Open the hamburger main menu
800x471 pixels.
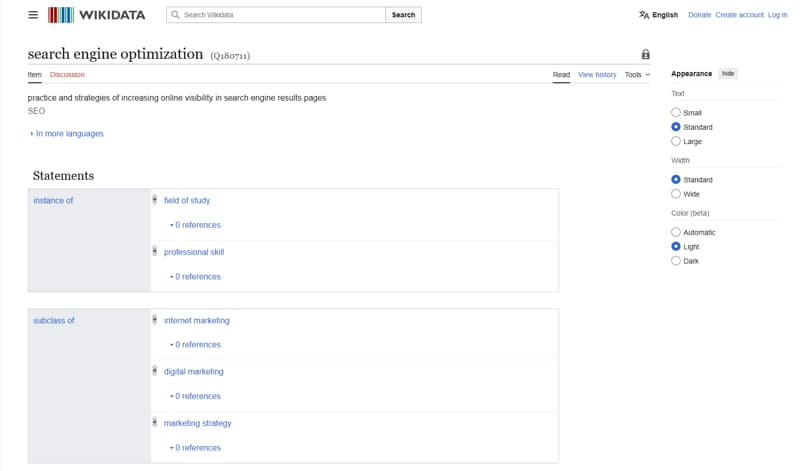tap(33, 15)
